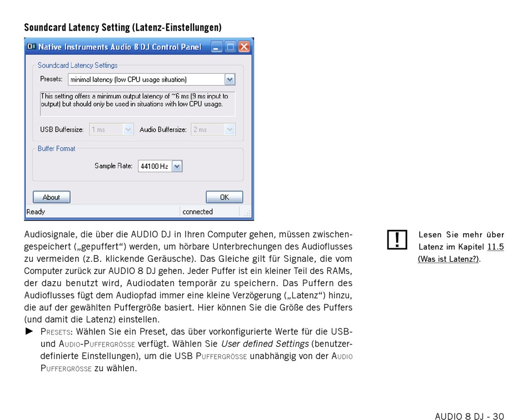This screenshot has height=420, width=528.
Task: Follow the 11.5 (Was ist Latenz?) link
Action: tap(461, 253)
